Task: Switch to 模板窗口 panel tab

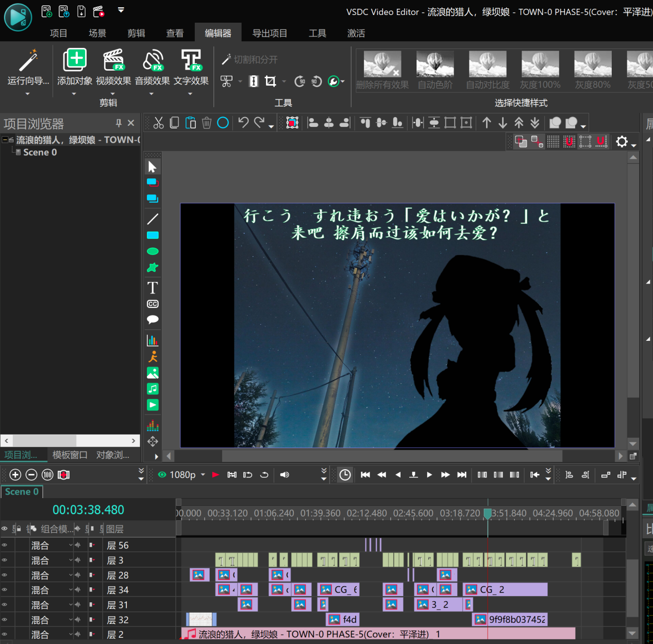Action: tap(70, 455)
